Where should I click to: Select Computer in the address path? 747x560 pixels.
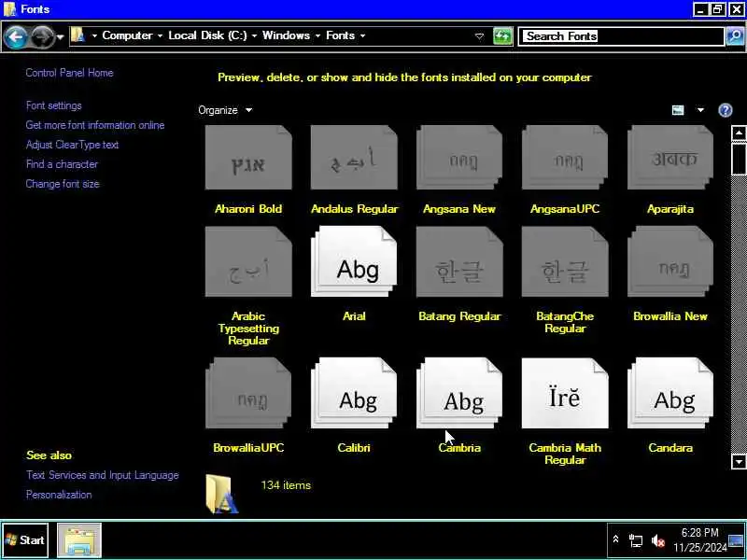127,35
